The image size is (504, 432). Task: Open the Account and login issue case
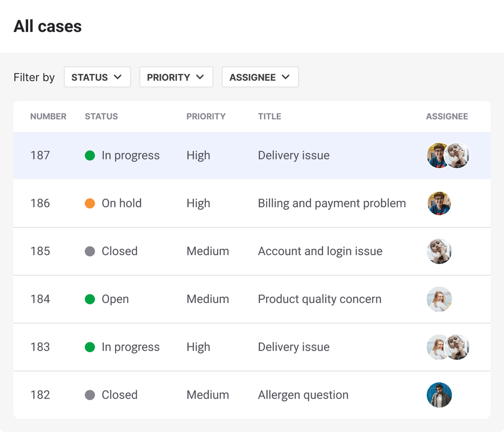pos(320,251)
